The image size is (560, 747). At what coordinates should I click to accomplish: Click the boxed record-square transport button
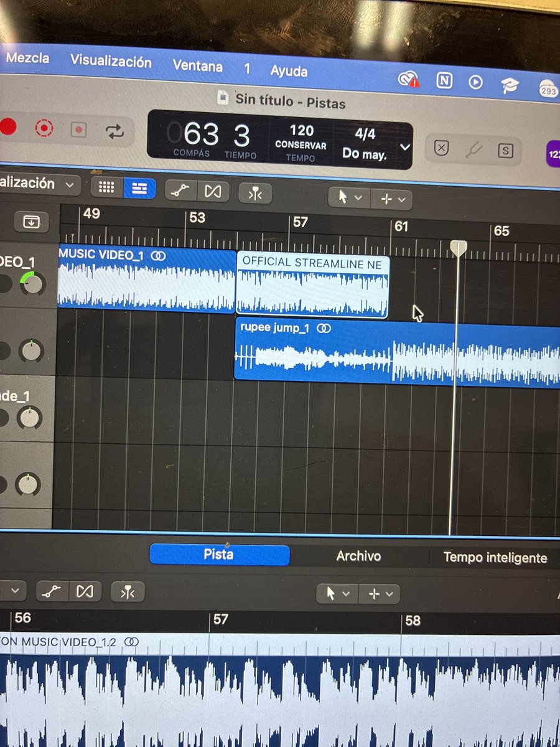(78, 130)
